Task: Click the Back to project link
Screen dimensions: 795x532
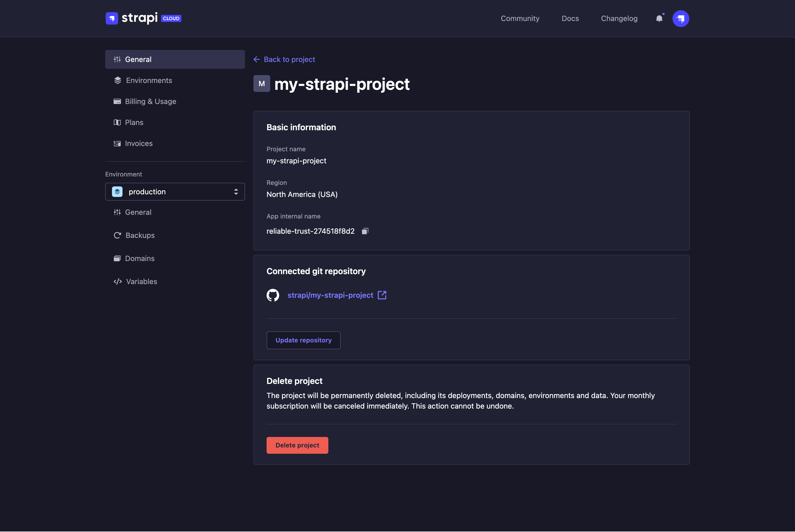Action: click(x=284, y=59)
